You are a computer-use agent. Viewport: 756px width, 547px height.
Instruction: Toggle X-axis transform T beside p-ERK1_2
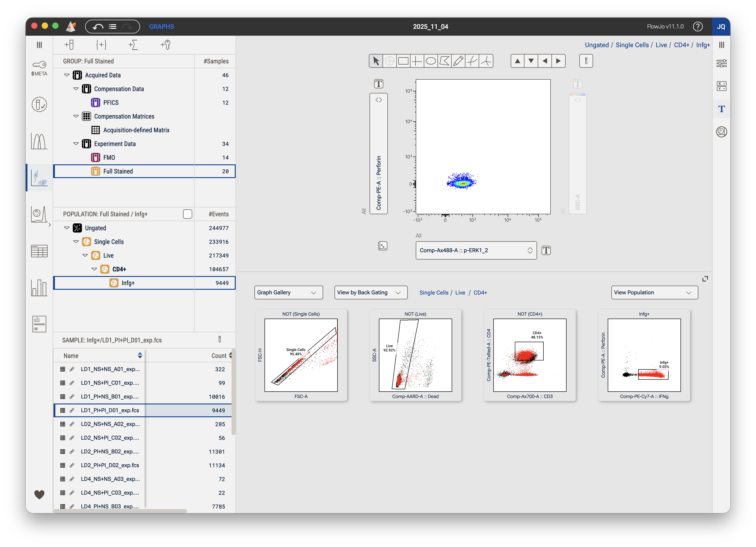(546, 250)
